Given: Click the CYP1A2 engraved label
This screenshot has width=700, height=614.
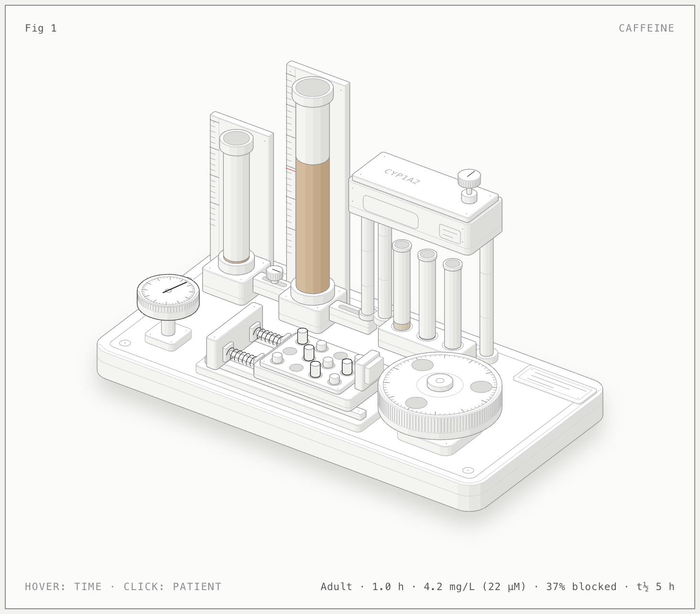Looking at the screenshot, I should coord(402,176).
